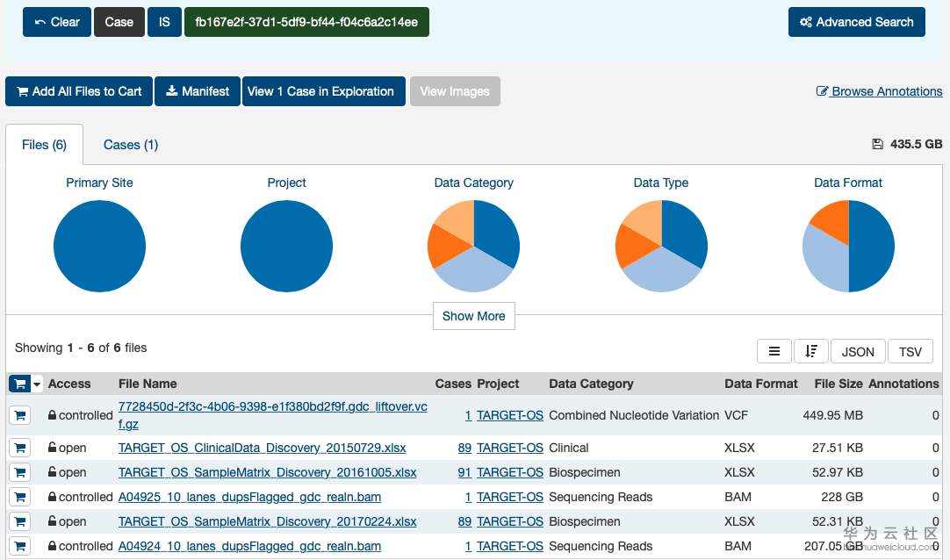
Task: Click the Access column header
Action: 69,384
